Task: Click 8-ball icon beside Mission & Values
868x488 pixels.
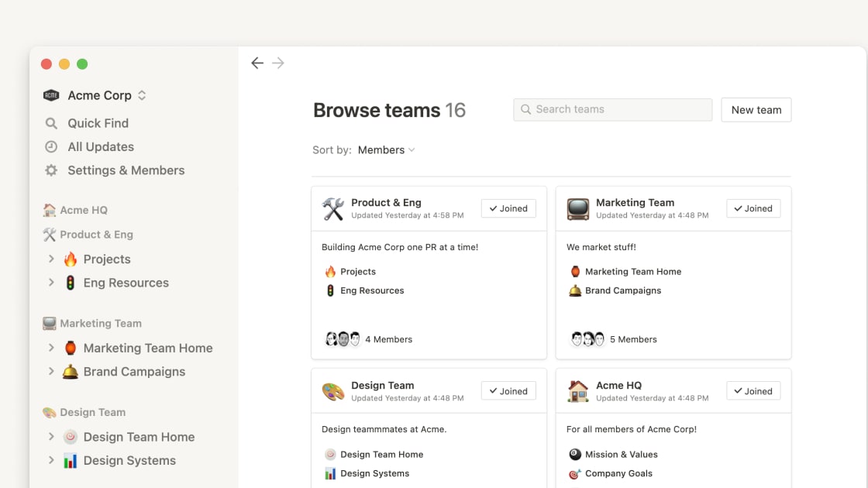Action: [575, 454]
